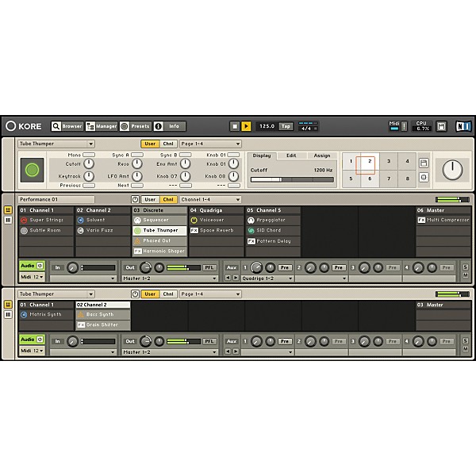
Task: Select the Vario Fuzz effect
Action: (x=103, y=230)
